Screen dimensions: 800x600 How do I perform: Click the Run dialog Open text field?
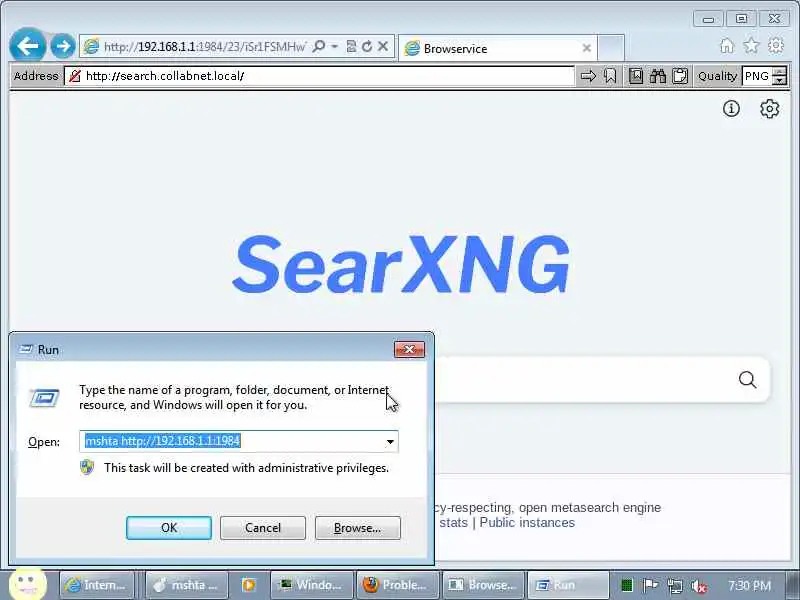(233, 441)
